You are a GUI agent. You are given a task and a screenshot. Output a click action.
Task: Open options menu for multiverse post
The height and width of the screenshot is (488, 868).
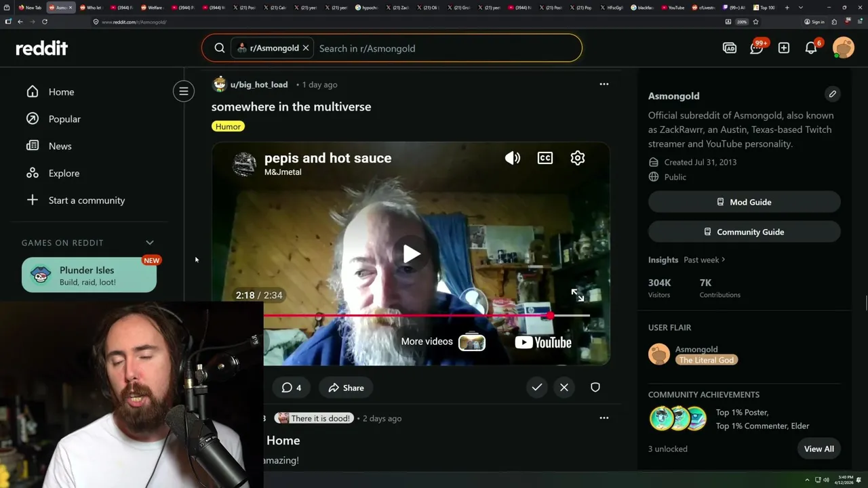click(604, 84)
